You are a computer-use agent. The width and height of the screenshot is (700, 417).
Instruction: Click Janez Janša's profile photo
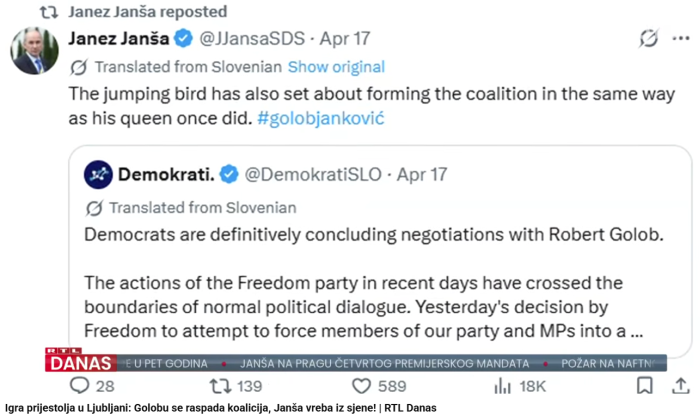pyautogui.click(x=34, y=50)
